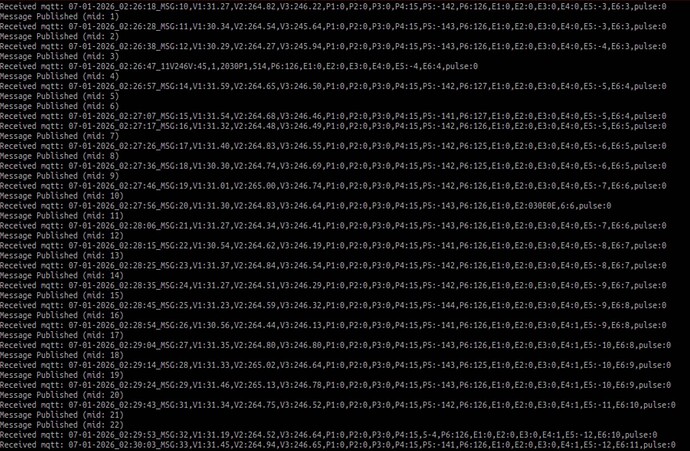This screenshot has width=690, height=451.
Task: Select the "Message Published (mid: 4)" line
Action: click(59, 77)
